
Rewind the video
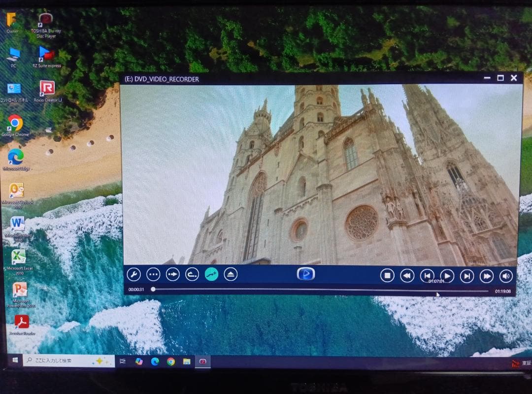tap(407, 276)
